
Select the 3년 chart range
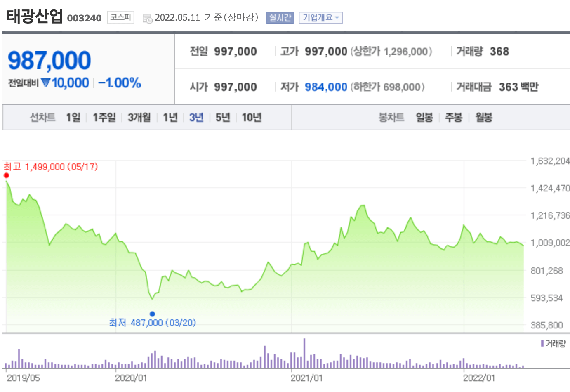coord(196,118)
